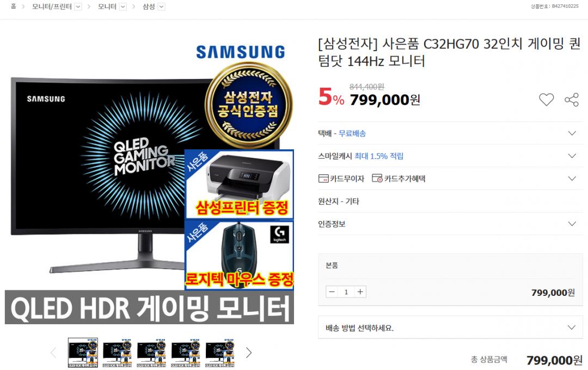
Task: Increase quantity with the plus button
Action: 360,292
